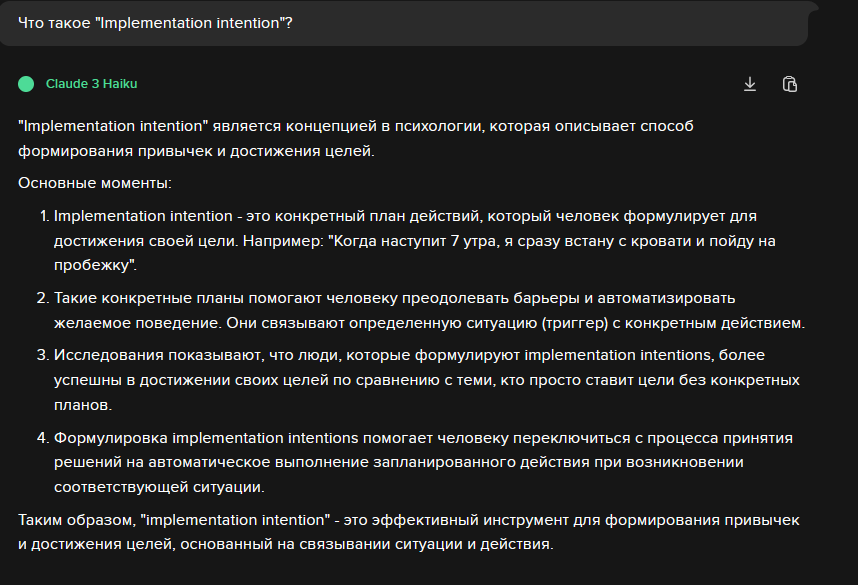Click the user question message bubble

[400, 22]
